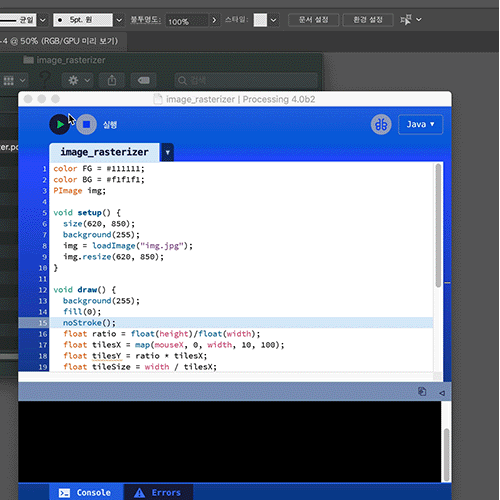This screenshot has height=500, width=500.
Task: Click the Finder tag icon
Action: (x=144, y=80)
